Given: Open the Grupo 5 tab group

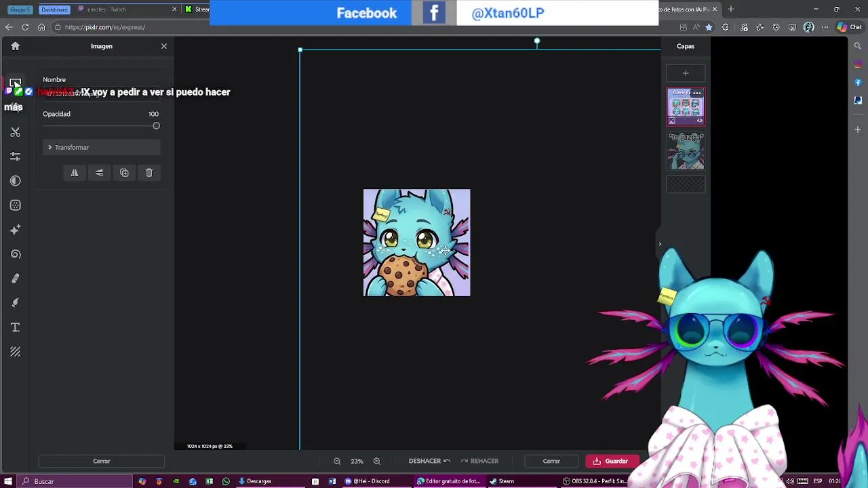Looking at the screenshot, I should (21, 9).
